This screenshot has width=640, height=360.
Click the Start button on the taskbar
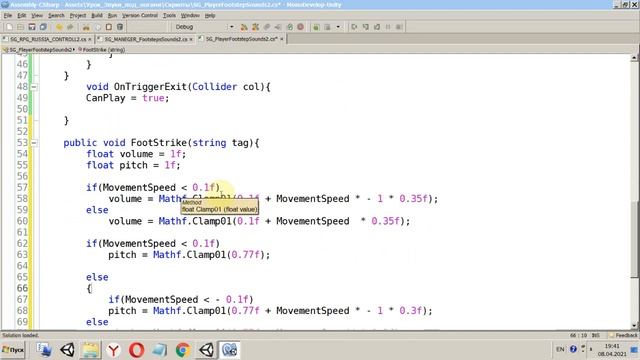13,350
